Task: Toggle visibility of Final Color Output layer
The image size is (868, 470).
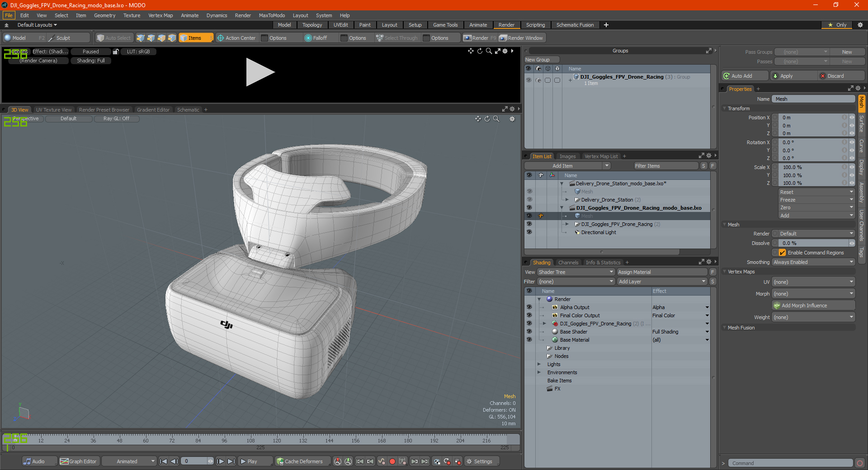Action: pos(529,315)
